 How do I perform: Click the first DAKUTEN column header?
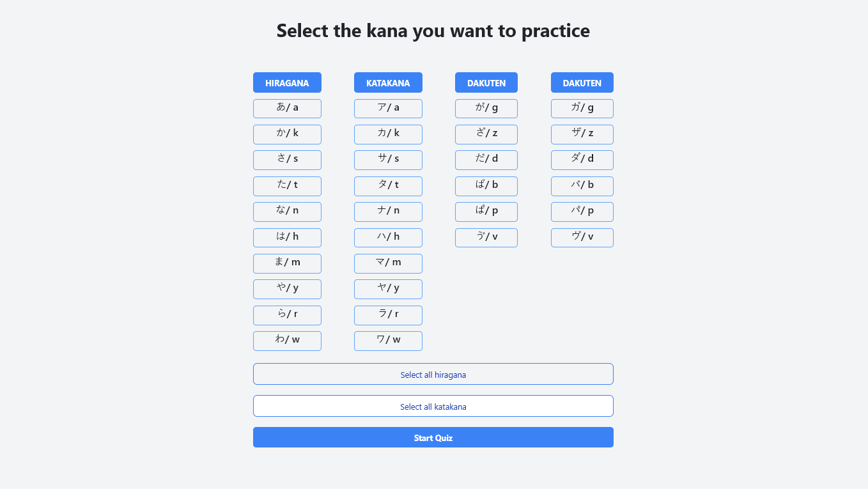[x=486, y=82]
